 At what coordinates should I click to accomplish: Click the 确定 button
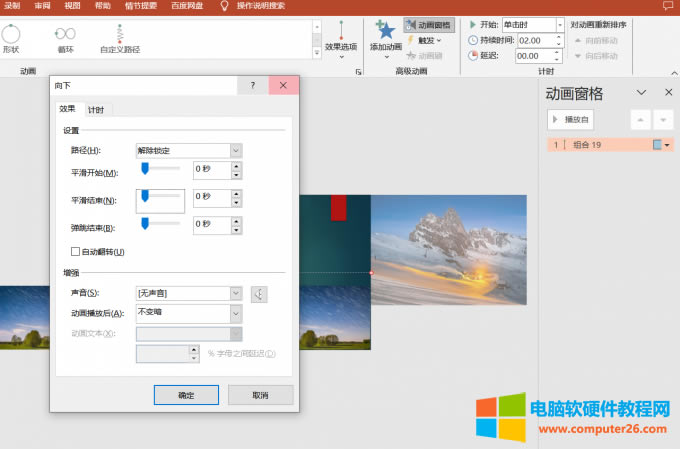coord(186,395)
